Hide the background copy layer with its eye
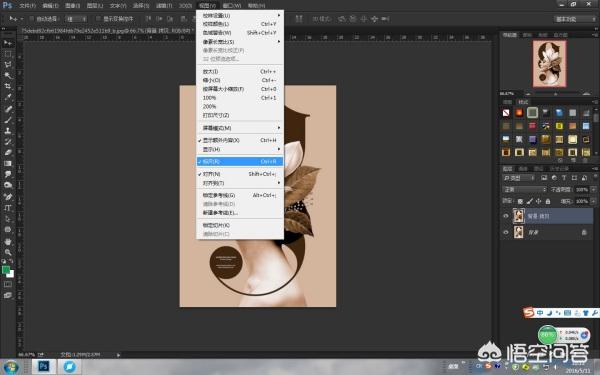 pyautogui.click(x=506, y=216)
